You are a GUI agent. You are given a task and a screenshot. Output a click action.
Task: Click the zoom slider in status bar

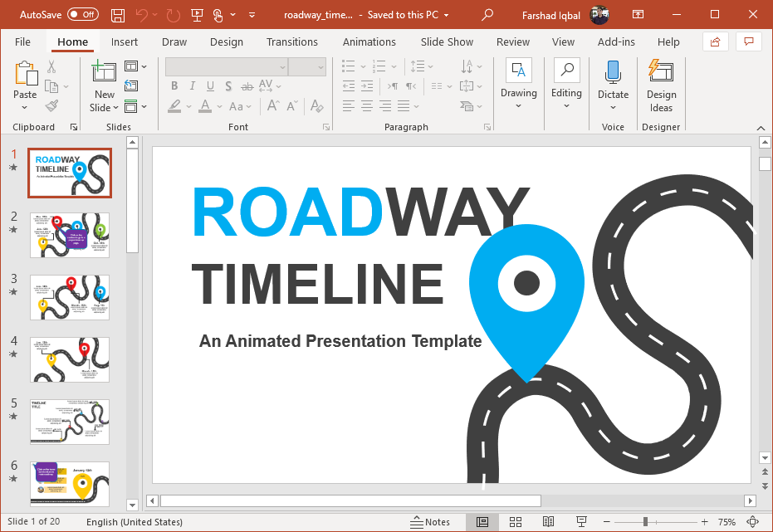tap(646, 522)
